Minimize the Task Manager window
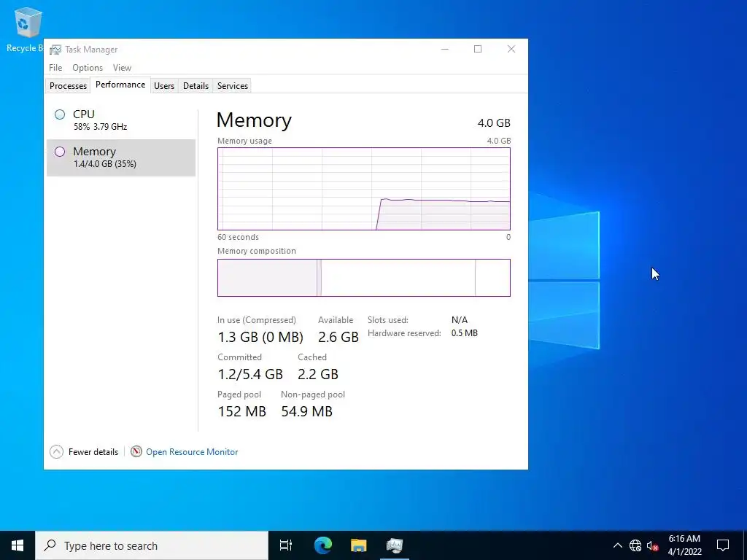This screenshot has width=747, height=560. (444, 49)
